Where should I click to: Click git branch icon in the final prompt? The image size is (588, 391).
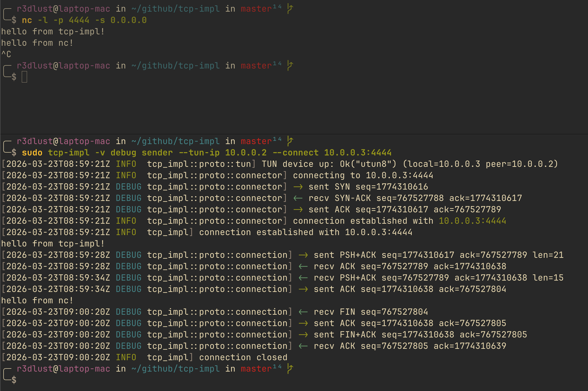tap(290, 369)
